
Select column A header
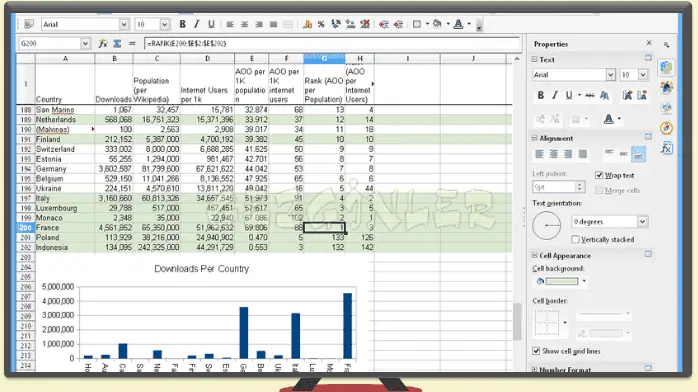[65, 58]
